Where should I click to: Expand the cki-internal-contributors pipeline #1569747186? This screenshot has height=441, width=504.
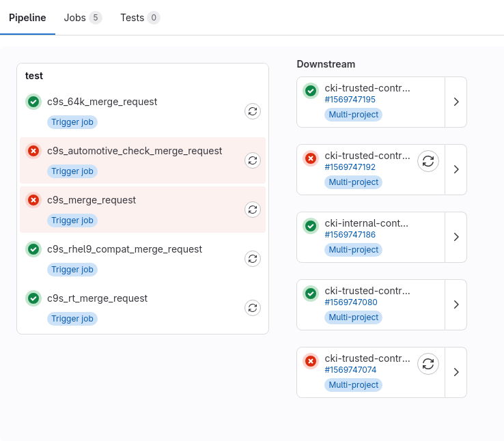coord(456,237)
